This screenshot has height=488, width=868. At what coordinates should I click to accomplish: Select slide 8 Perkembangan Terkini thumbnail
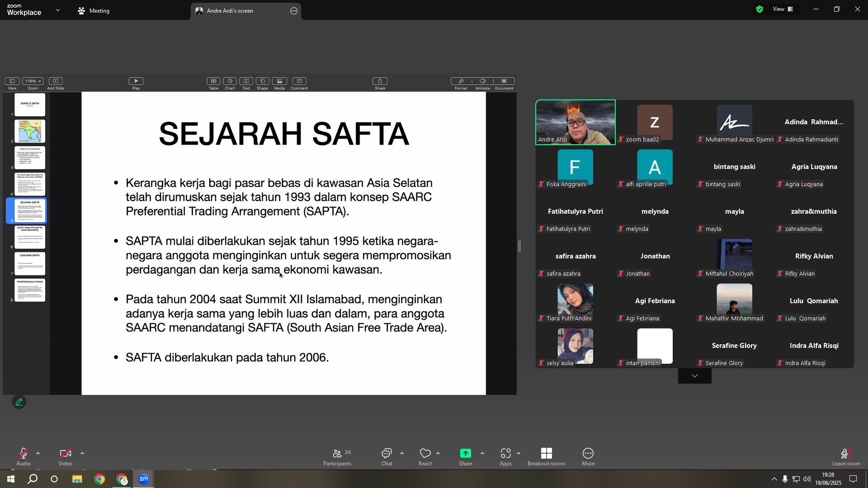click(x=30, y=290)
